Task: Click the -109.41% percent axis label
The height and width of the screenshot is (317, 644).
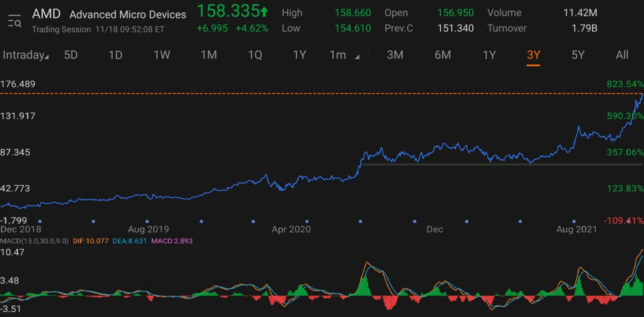Action: coord(623,221)
